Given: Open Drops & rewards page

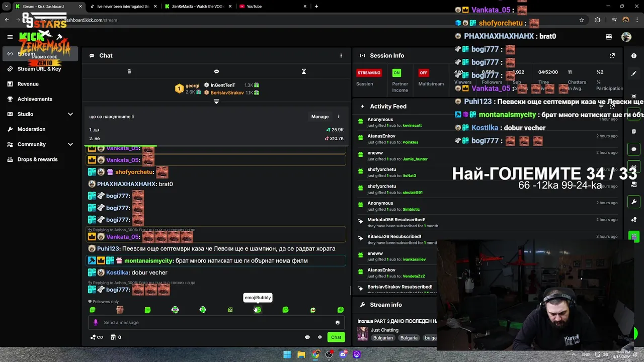Looking at the screenshot, I should pyautogui.click(x=37, y=159).
